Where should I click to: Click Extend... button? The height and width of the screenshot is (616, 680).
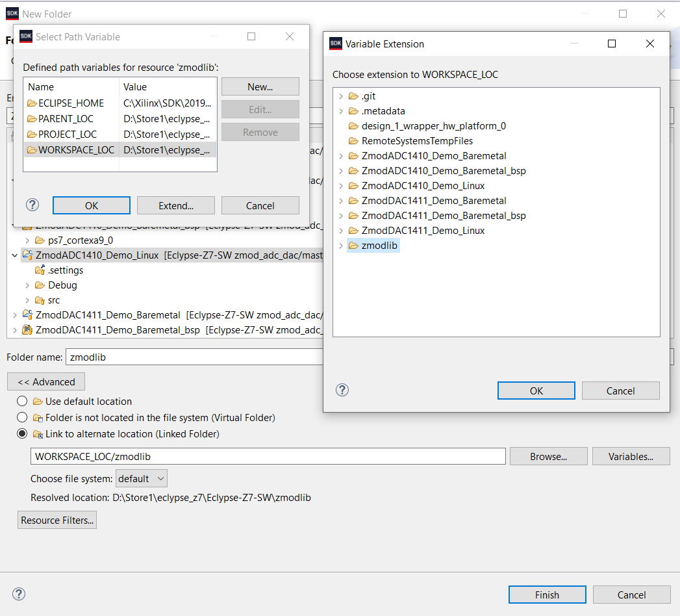pos(175,205)
